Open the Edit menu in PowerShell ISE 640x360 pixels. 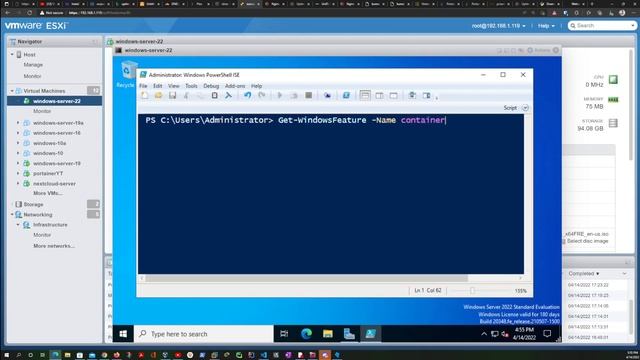pyautogui.click(x=158, y=86)
